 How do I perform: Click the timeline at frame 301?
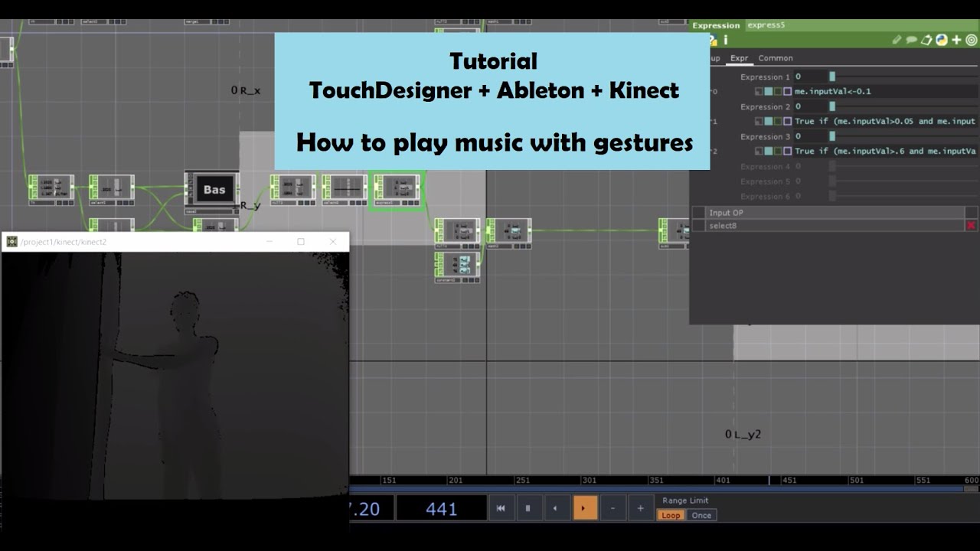589,480
